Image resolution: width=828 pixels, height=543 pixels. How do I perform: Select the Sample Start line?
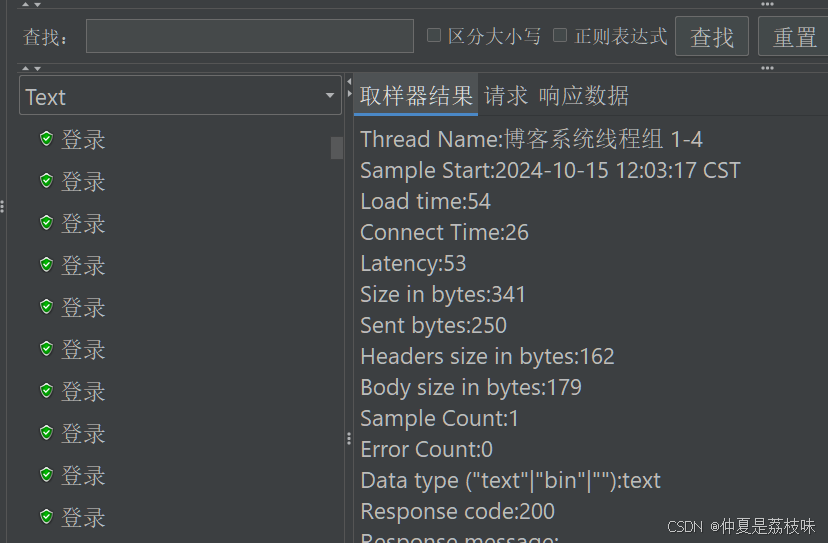[550, 171]
